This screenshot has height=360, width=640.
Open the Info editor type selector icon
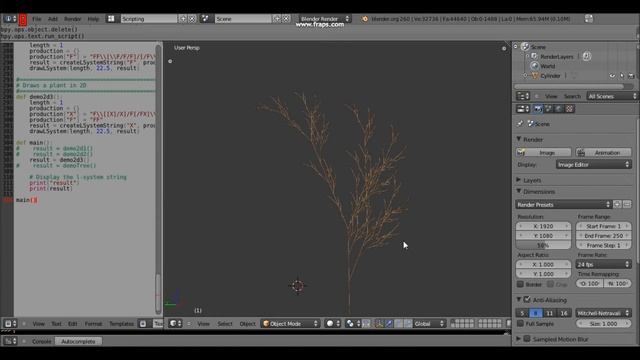pyautogui.click(x=10, y=19)
